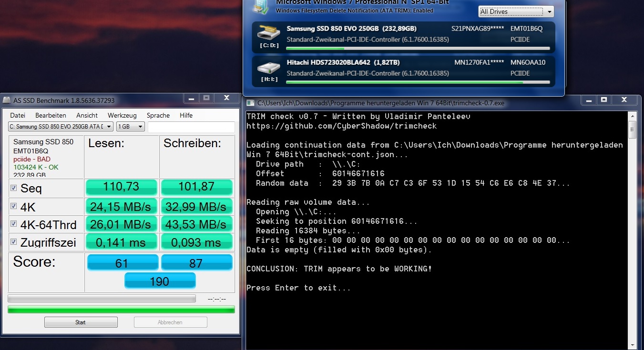Screen dimensions: 644x350
Task: Click the 'Press Enter to exit...' line
Action: pyautogui.click(x=298, y=288)
